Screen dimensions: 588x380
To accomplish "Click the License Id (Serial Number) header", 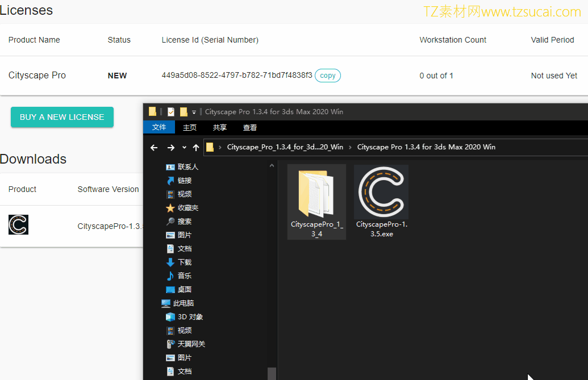I will coord(210,40).
